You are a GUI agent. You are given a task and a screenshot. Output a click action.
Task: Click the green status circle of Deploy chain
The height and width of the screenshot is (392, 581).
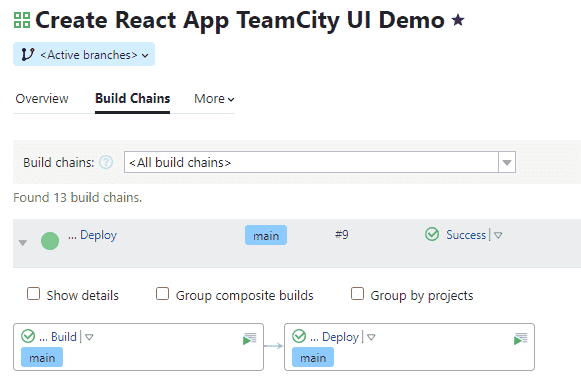pos(50,241)
